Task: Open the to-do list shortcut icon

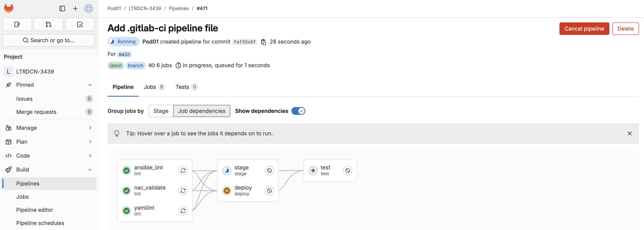Action: 80,24
